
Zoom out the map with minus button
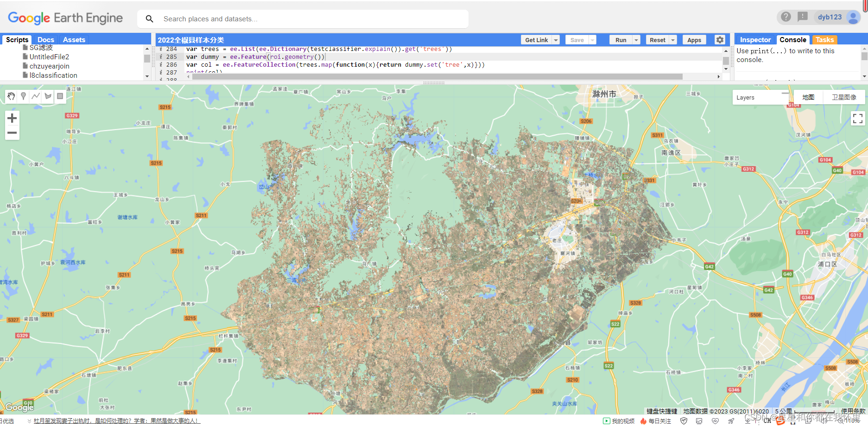12,133
